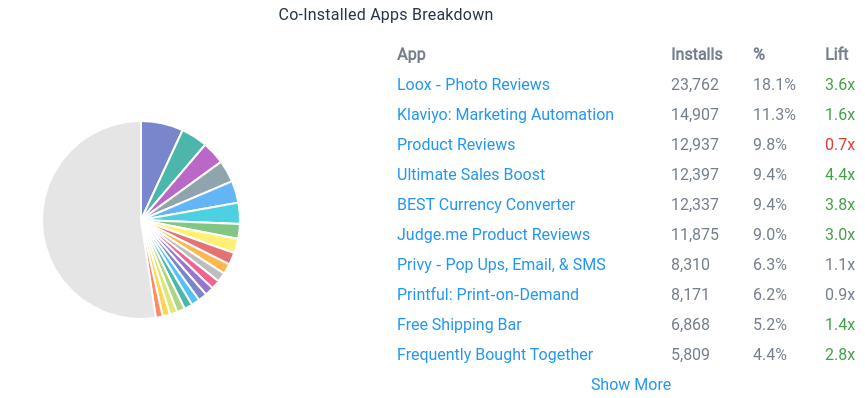Open Printful: Print-on-Demand link
The width and height of the screenshot is (865, 398).
[488, 294]
